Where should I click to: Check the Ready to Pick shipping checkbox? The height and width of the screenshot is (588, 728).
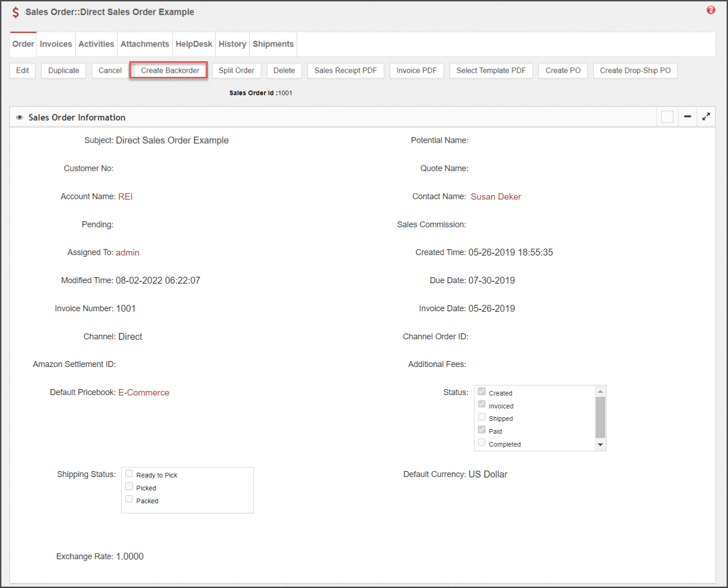click(x=129, y=473)
